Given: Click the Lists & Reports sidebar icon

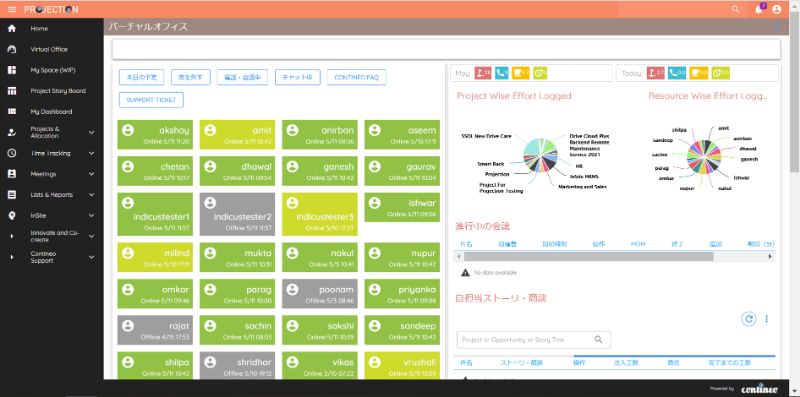Looking at the screenshot, I should pos(12,194).
